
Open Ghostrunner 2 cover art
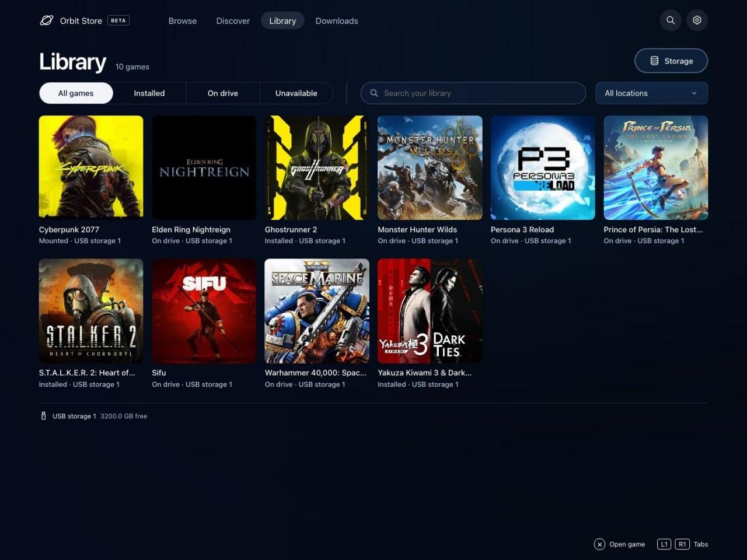click(317, 167)
